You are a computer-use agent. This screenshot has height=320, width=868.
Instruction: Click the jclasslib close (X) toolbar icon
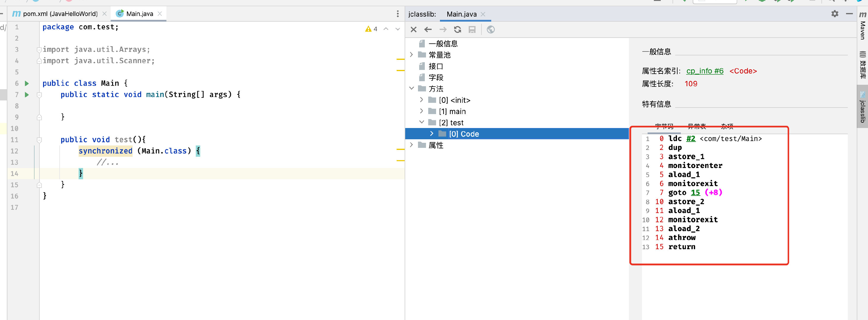(414, 30)
